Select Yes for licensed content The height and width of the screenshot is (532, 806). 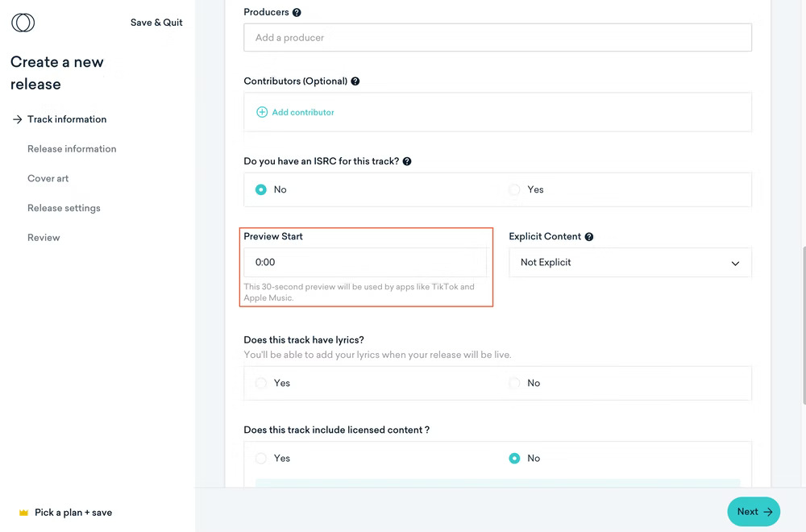[x=261, y=458]
